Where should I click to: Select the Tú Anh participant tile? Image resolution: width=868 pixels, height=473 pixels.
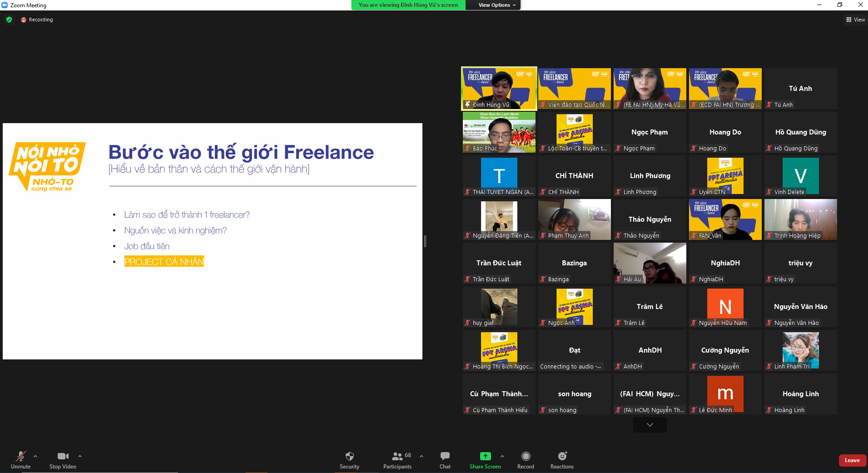[x=801, y=89]
